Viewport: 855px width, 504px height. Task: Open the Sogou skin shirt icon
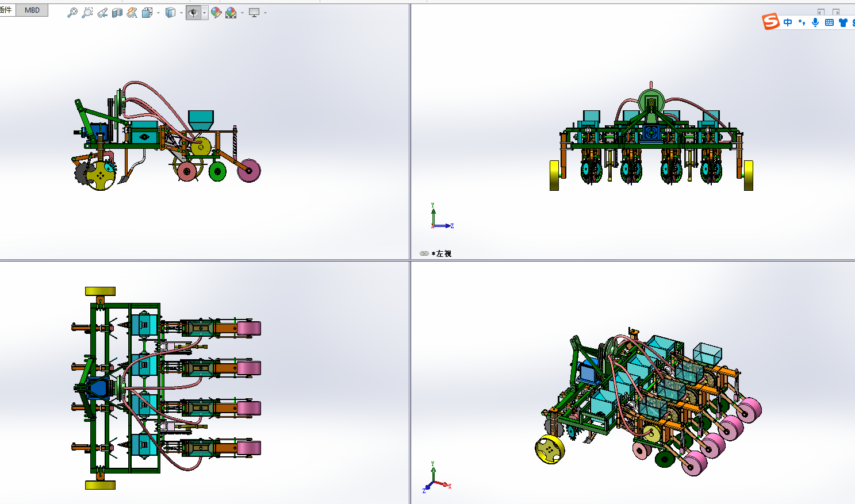[843, 22]
